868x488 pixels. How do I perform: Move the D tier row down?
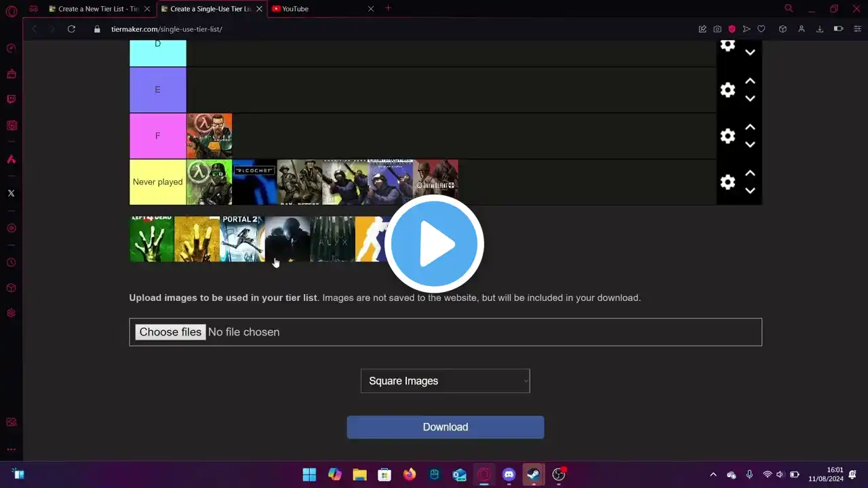tap(750, 52)
